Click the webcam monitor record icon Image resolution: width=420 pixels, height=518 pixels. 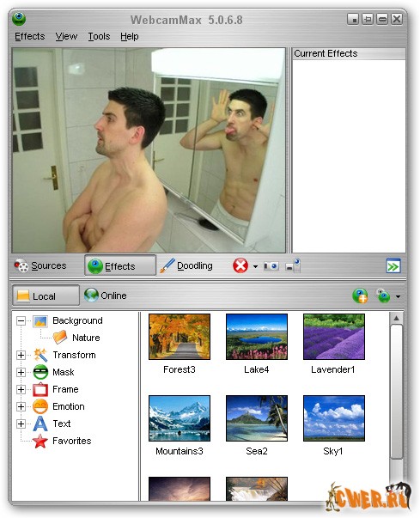[x=293, y=265]
